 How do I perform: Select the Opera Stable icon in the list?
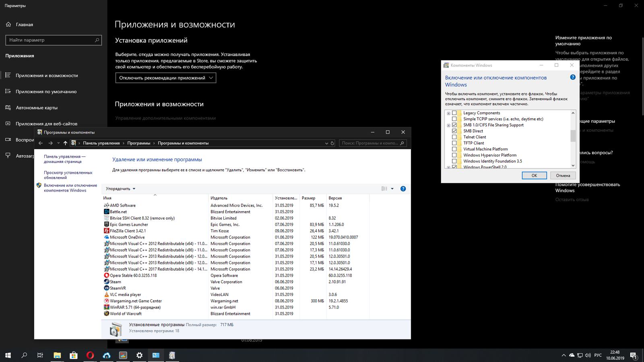tap(106, 276)
